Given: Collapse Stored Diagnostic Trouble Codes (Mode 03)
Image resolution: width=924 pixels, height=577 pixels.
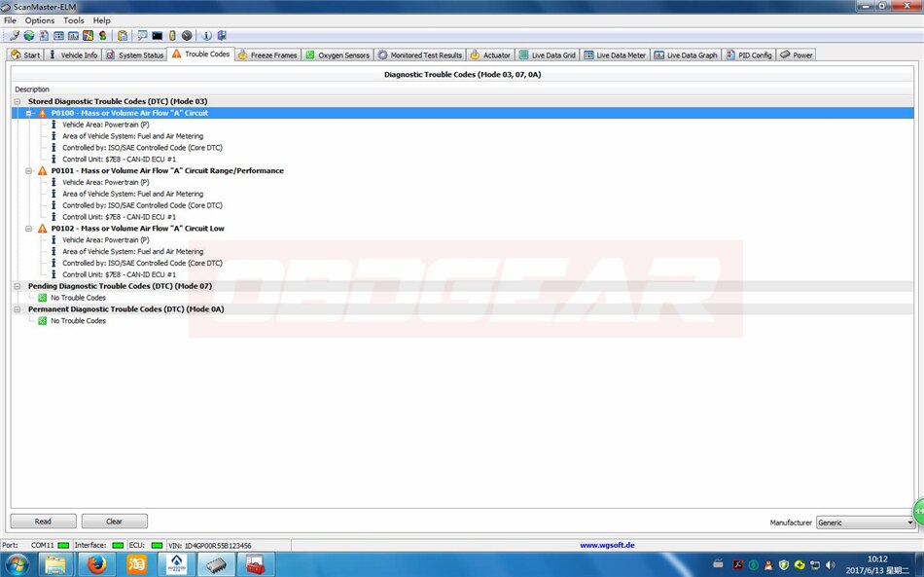Looking at the screenshot, I should pyautogui.click(x=18, y=101).
